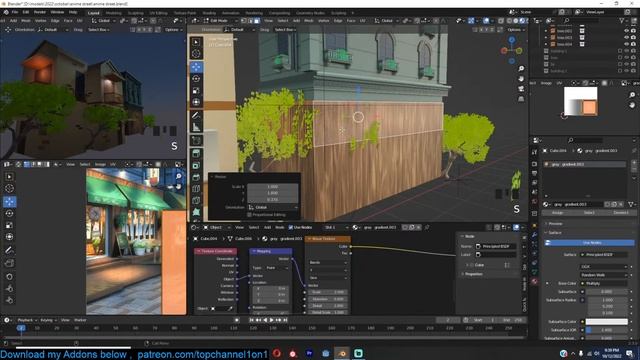Open the File menu
The image size is (640, 360).
[15, 12]
